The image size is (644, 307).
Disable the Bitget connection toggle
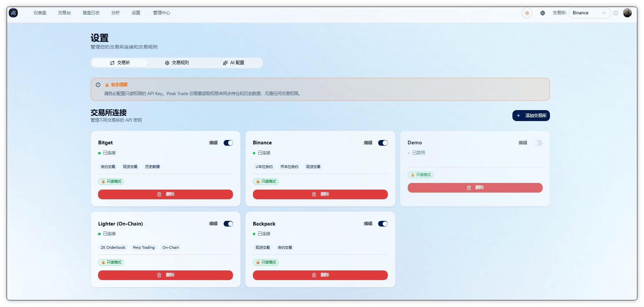(228, 143)
